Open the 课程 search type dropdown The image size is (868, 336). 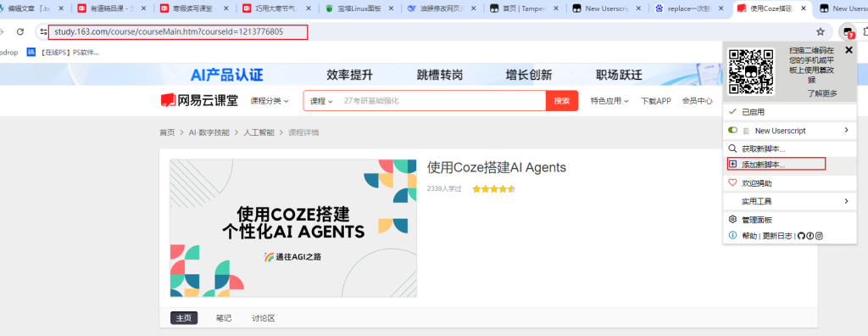point(321,101)
